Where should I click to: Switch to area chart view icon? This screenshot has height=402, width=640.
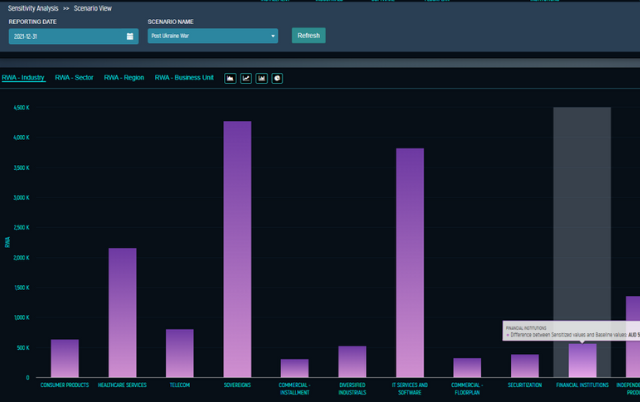click(x=230, y=78)
